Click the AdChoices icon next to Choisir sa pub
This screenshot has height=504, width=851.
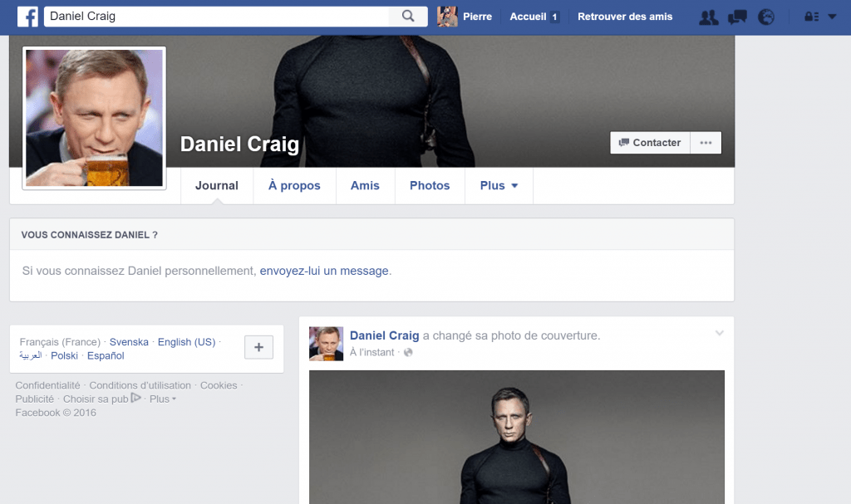135,399
